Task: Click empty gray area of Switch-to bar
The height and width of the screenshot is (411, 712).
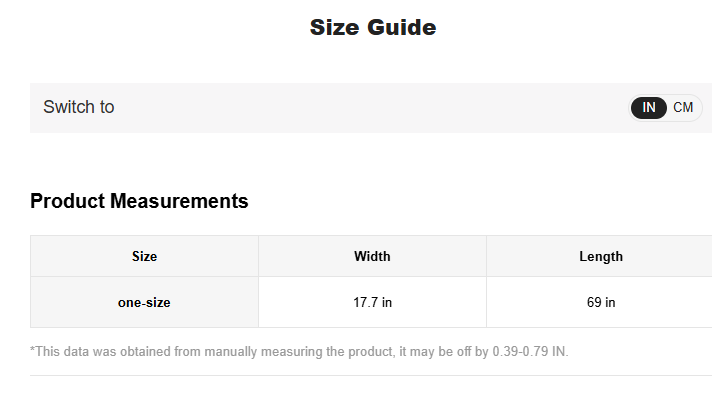Action: pyautogui.click(x=370, y=108)
